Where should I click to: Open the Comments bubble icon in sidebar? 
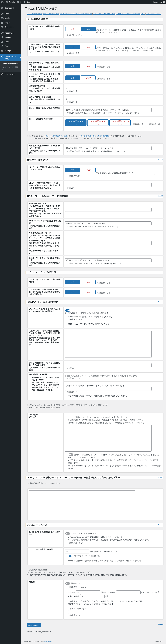tap(2, 27)
